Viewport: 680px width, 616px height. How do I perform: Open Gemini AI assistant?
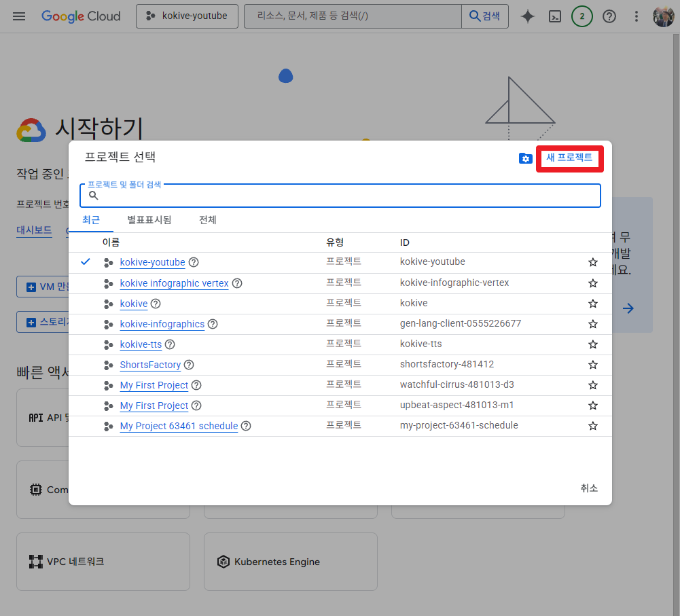pyautogui.click(x=528, y=16)
